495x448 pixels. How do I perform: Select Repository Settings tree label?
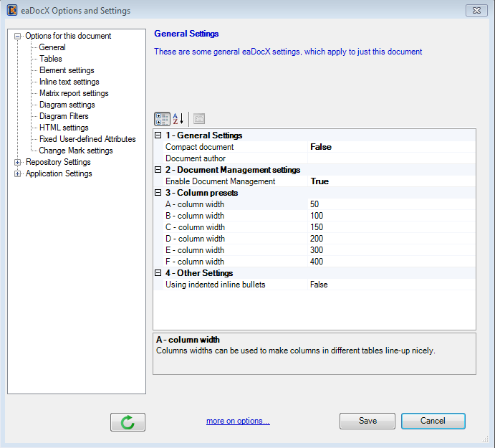click(58, 162)
